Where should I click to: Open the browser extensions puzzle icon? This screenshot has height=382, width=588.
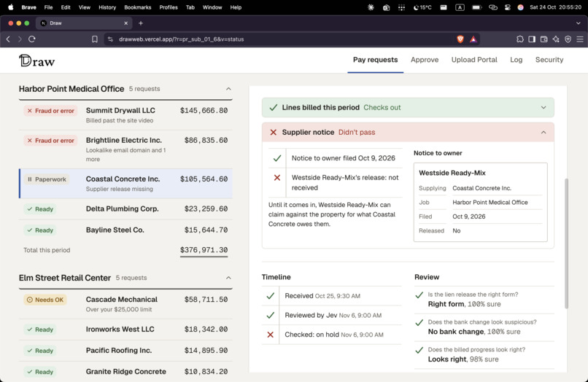[x=519, y=39]
